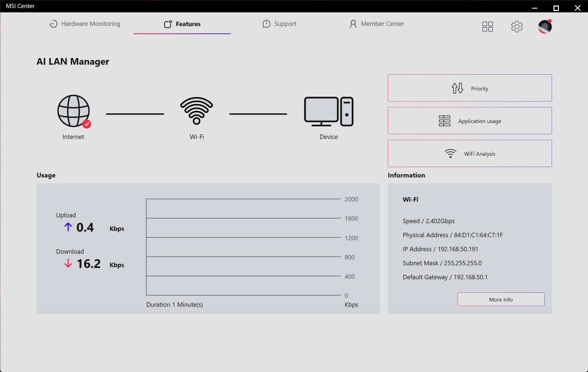Image resolution: width=588 pixels, height=372 pixels.
Task: Close the MSI Center window
Action: click(x=578, y=8)
